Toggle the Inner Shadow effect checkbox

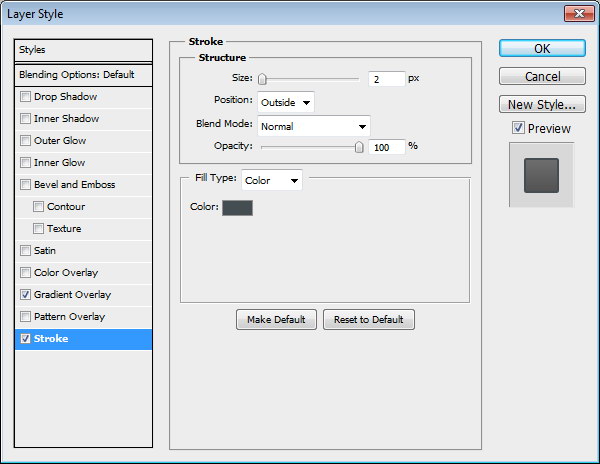click(26, 119)
